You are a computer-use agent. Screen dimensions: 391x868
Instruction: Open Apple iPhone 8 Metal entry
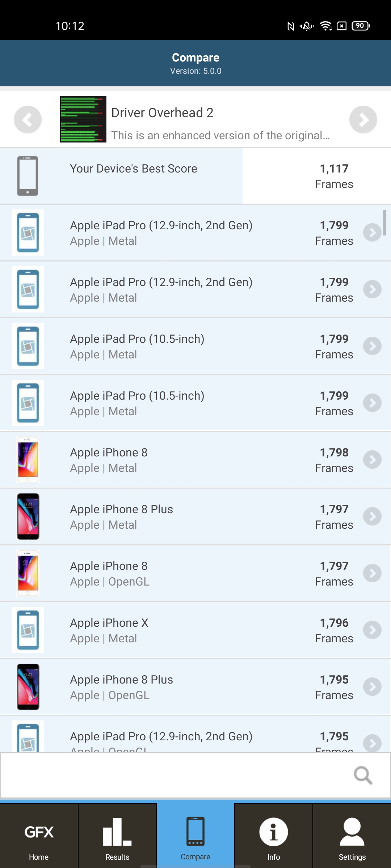coord(372,460)
